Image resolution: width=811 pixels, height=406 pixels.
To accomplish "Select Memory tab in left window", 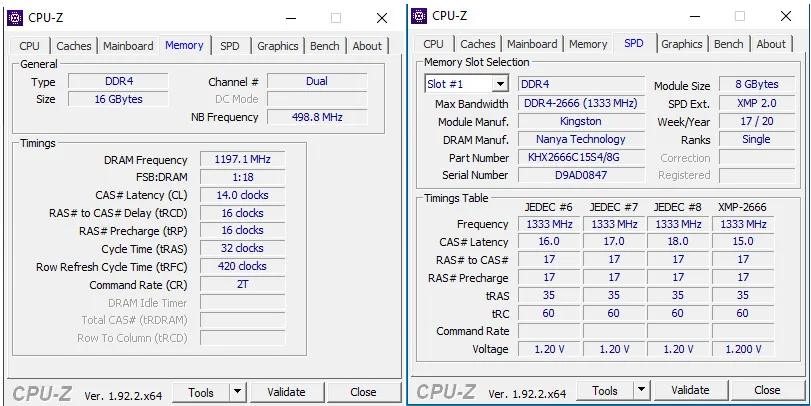I will point(184,45).
